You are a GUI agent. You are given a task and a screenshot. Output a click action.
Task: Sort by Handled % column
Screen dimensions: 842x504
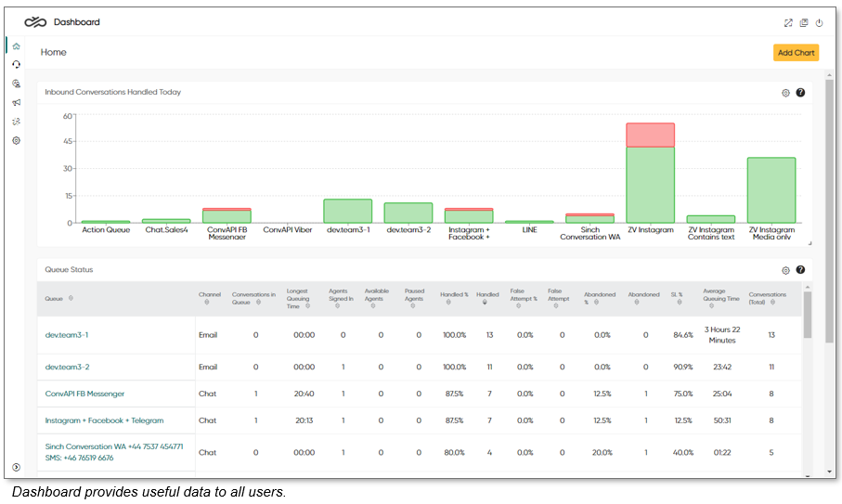(448, 303)
